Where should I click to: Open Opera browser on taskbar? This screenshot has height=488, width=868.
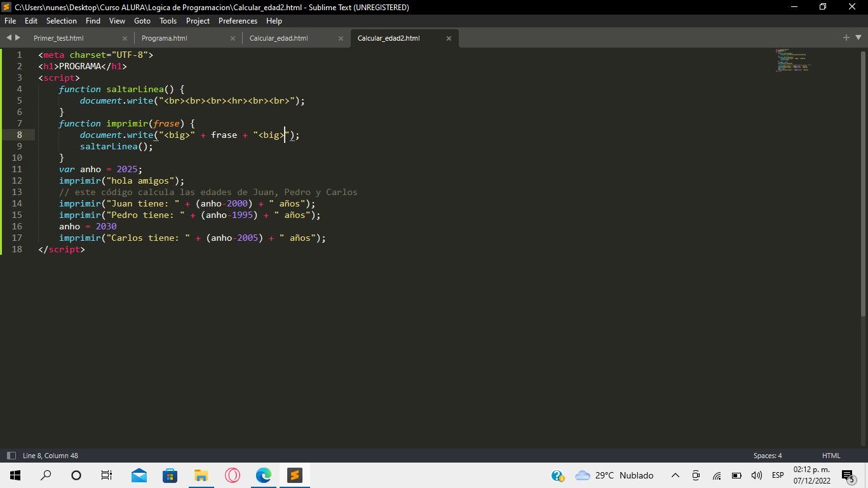[232, 475]
